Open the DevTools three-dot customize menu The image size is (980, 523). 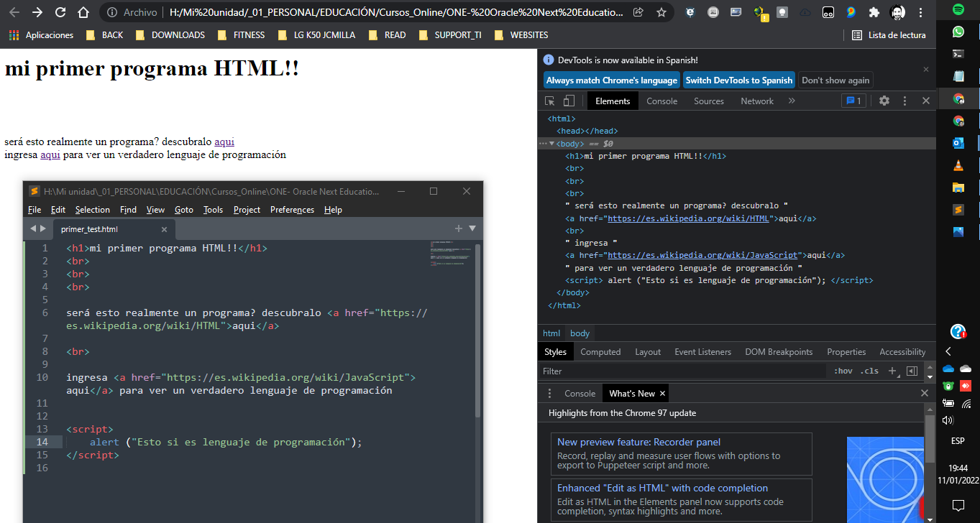point(905,101)
